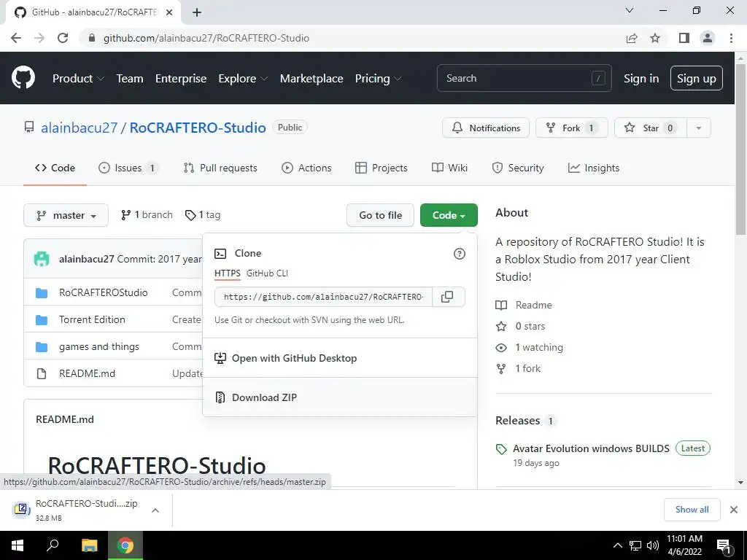Open Chrome side panel icon
Screen dimensions: 747x560
tap(684, 38)
